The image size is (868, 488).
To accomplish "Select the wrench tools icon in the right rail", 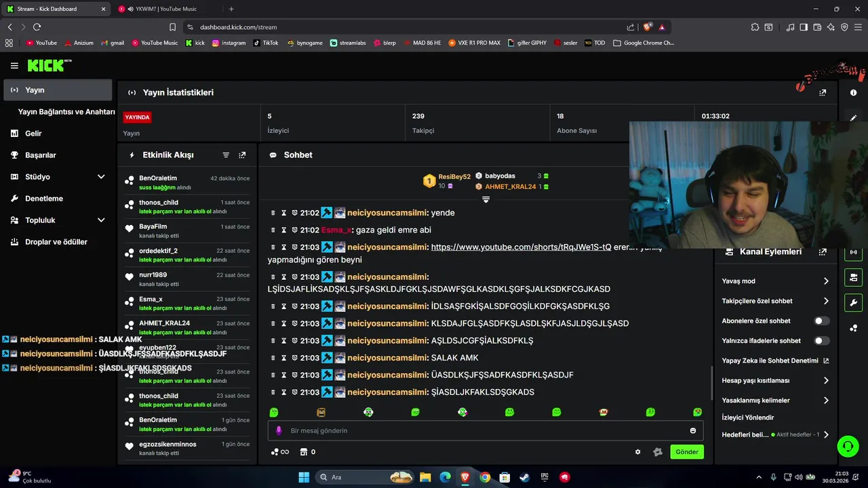I will tap(853, 302).
